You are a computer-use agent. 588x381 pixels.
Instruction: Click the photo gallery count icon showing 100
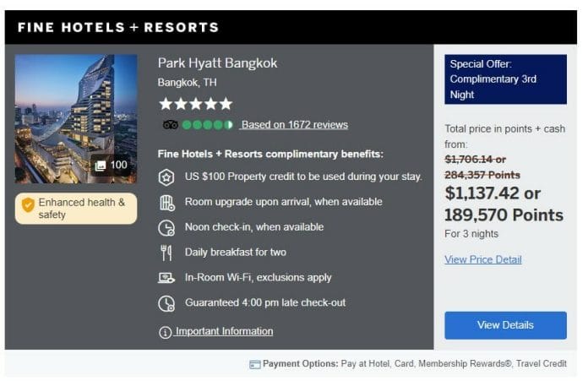(101, 166)
